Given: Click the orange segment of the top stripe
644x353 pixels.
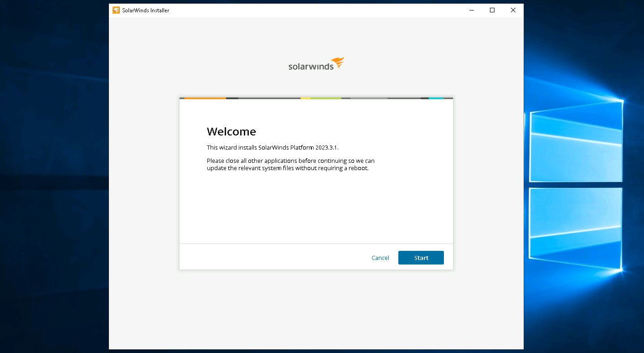Looking at the screenshot, I should coord(205,98).
